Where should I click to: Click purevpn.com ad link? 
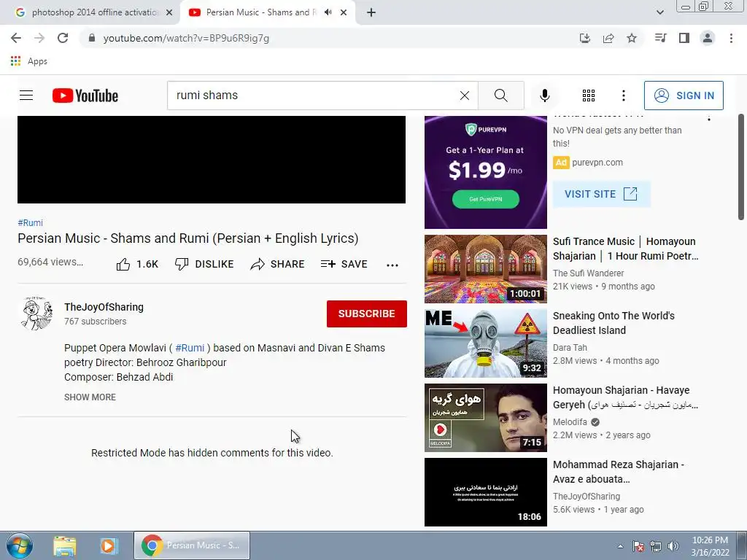coord(597,163)
